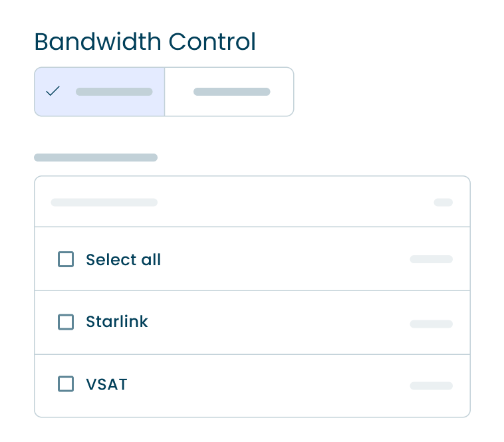Click the value placeholder in Starlink row
504x442 pixels.
(x=431, y=324)
